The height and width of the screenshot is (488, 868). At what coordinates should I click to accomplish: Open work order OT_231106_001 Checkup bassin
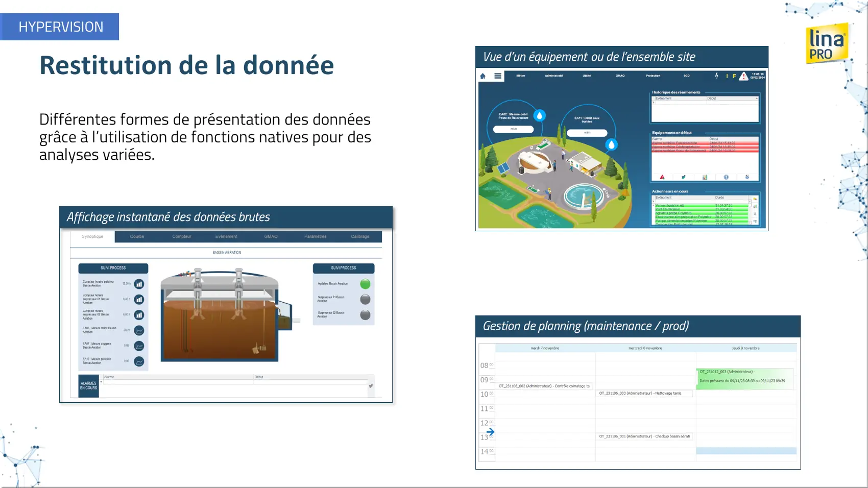click(x=645, y=436)
